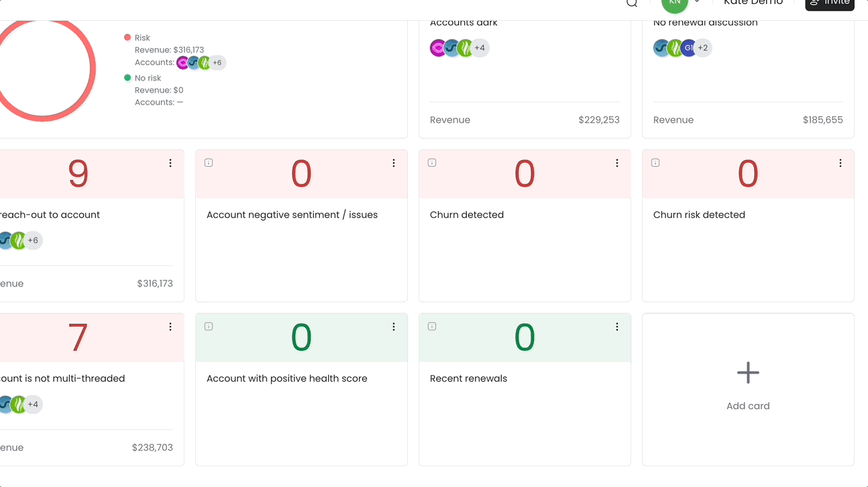Click green leaf logo in No renewal discussion card
Viewport: 868px width, 487px height.
[x=675, y=48]
